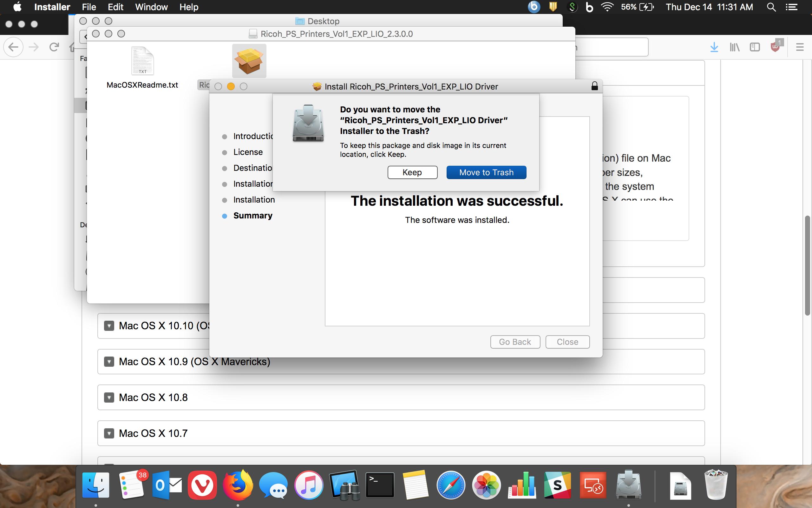Open the Trash in the Dock
Image resolution: width=812 pixels, height=508 pixels.
click(x=716, y=485)
